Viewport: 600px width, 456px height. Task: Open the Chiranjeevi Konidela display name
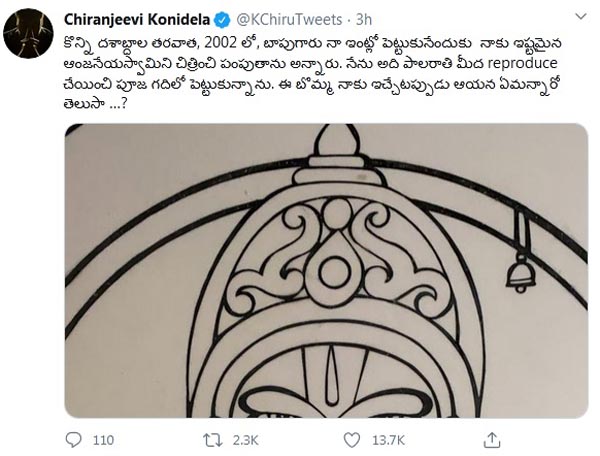(137, 20)
